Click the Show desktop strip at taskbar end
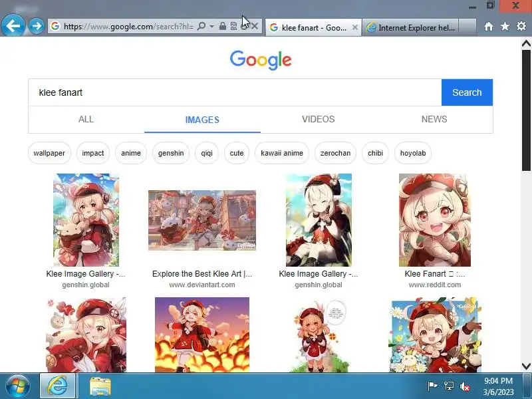The height and width of the screenshot is (399, 532). point(528,386)
